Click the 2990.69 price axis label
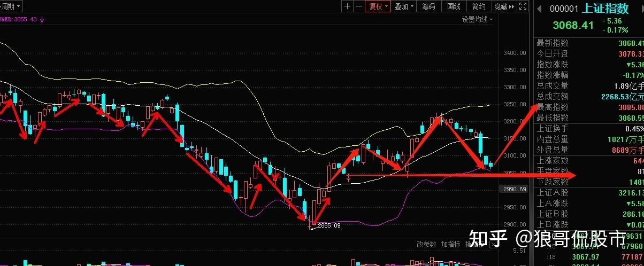Image resolution: width=644 pixels, height=266 pixels. coord(515,189)
